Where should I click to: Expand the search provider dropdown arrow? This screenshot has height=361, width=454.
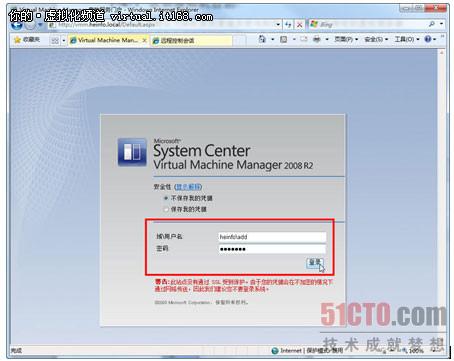pyautogui.click(x=441, y=24)
